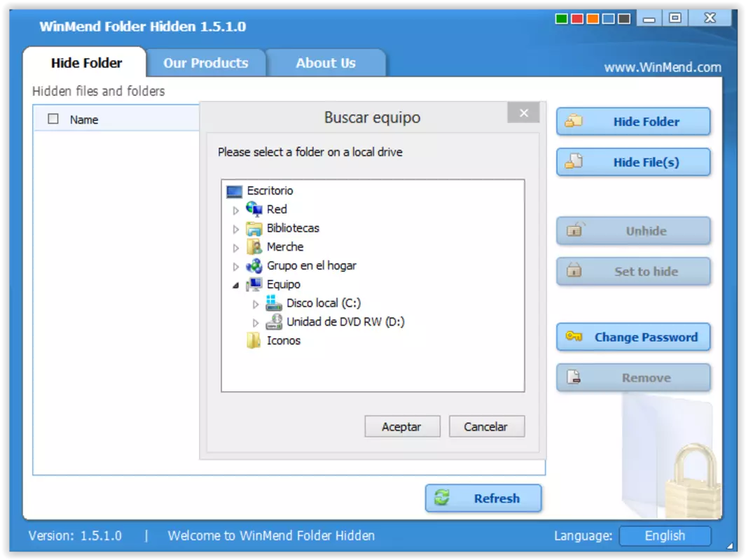
Task: Select the green theme color swatch
Action: [561, 19]
